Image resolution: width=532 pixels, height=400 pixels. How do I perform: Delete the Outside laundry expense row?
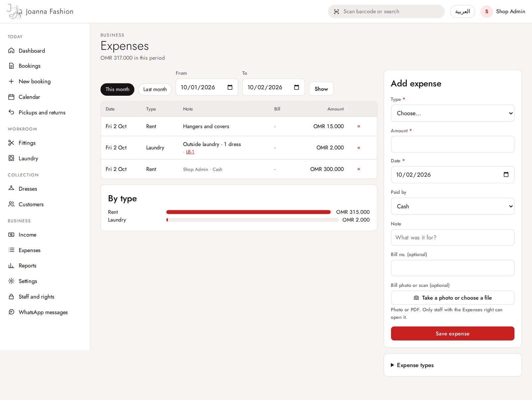pos(359,148)
